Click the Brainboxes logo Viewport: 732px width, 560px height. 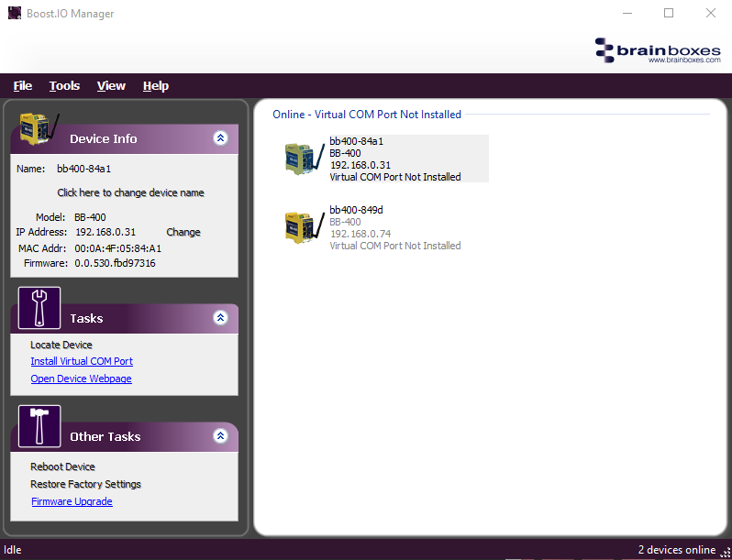pyautogui.click(x=658, y=50)
